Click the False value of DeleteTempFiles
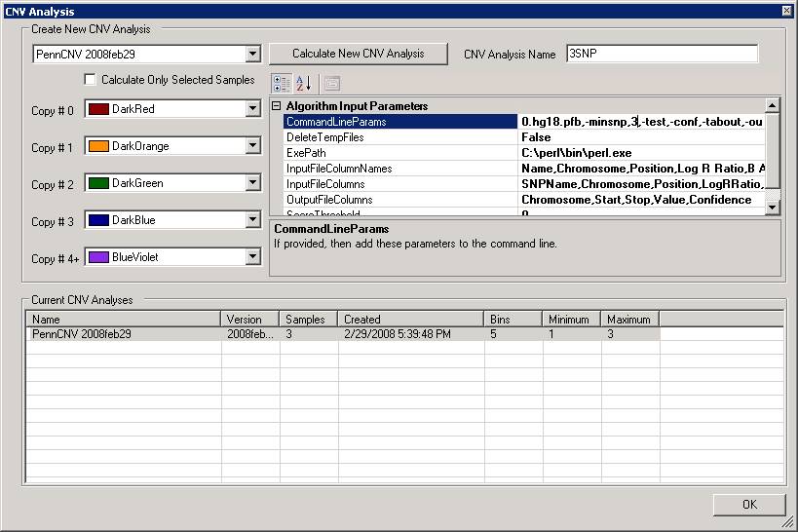Image resolution: width=798 pixels, height=532 pixels. click(536, 137)
